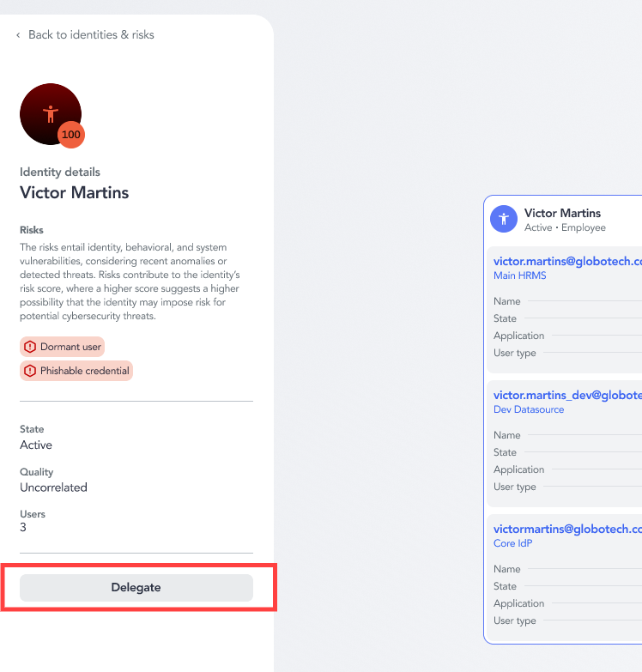Click the State value 'Active'
The width and height of the screenshot is (642, 672).
[x=36, y=445]
